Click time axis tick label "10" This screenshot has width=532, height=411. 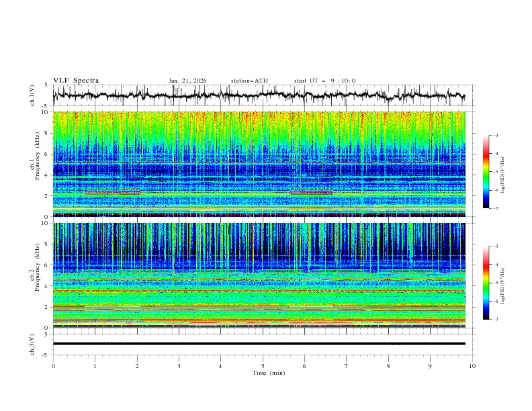coord(472,366)
